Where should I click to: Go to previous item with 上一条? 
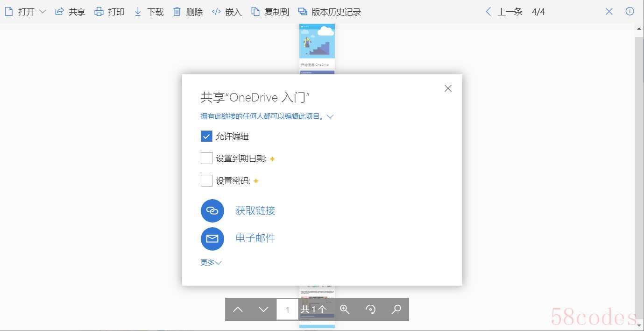pyautogui.click(x=504, y=12)
